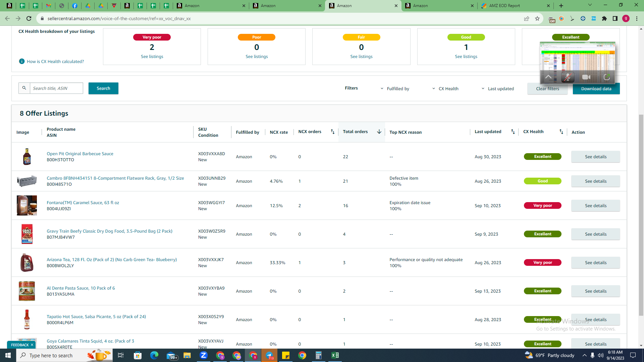The image size is (644, 362).
Task: Open the Fulfilled by filter dropdown
Action: click(x=395, y=88)
